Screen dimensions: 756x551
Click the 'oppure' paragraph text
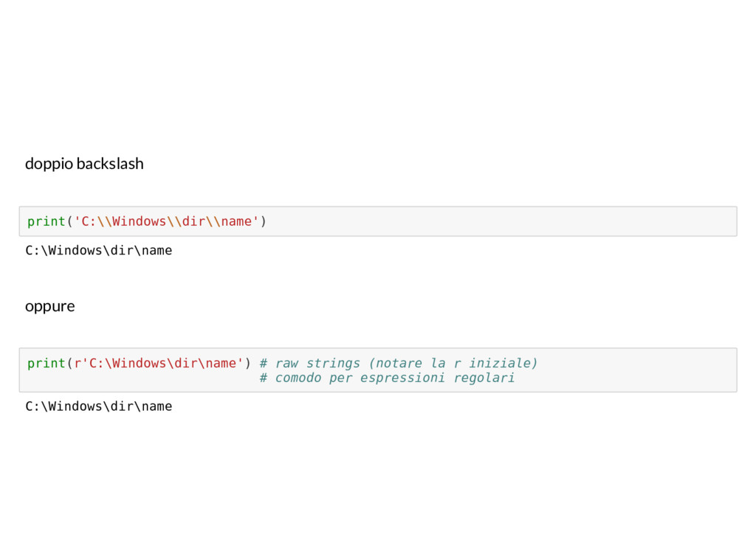(x=50, y=307)
